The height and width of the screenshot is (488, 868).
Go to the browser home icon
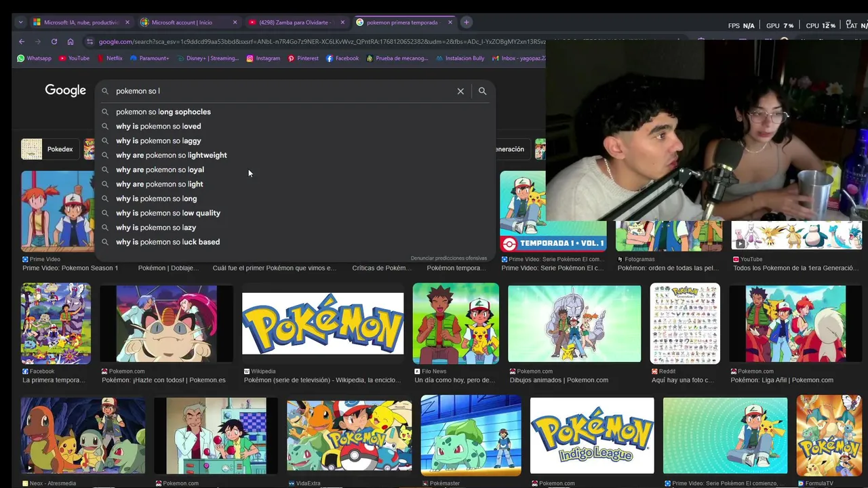[71, 41]
